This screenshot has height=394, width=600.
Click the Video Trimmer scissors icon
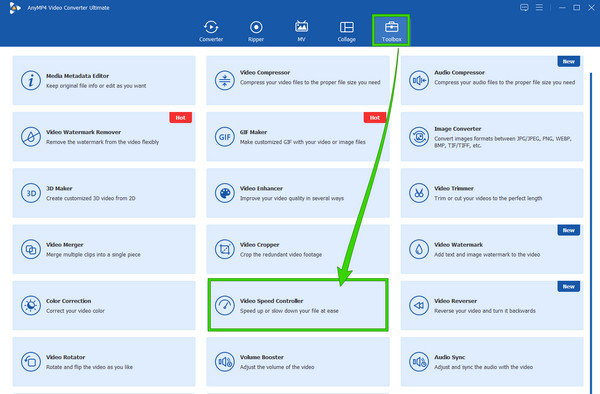(x=419, y=193)
